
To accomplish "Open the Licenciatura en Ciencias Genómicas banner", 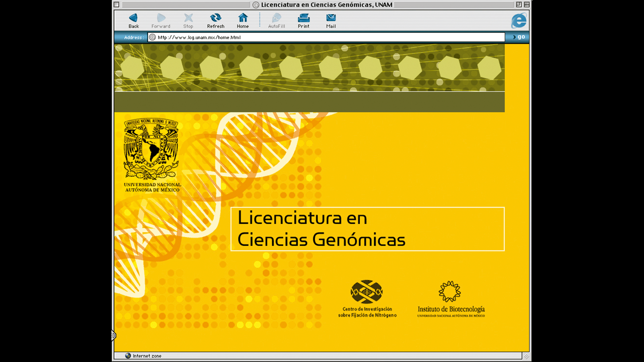I will point(367,229).
